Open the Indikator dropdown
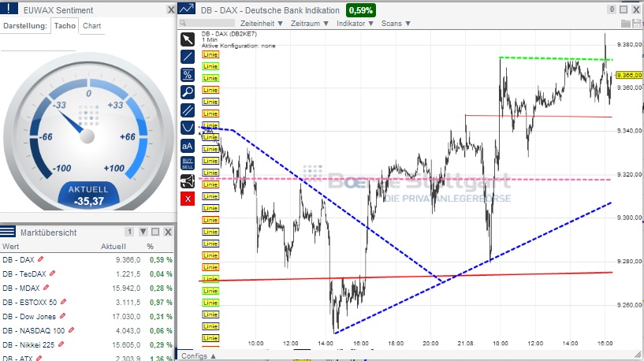 (355, 24)
